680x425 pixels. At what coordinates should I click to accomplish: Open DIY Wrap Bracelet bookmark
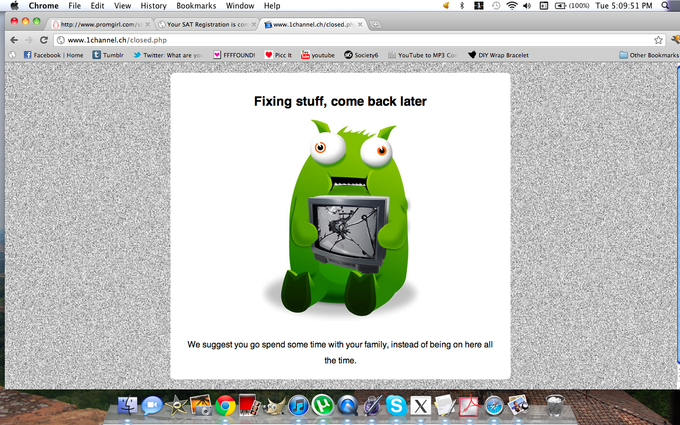498,55
